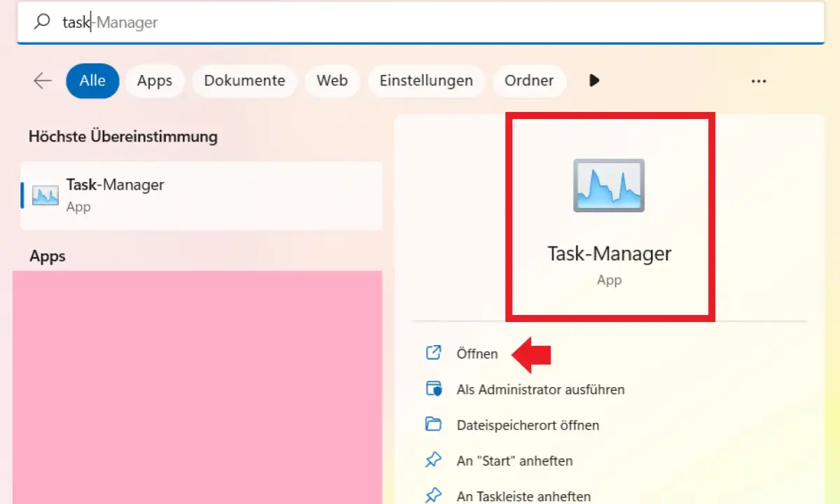Click the Task-Manager icon in the results list
Screen dimensions: 840x504
(x=45, y=195)
